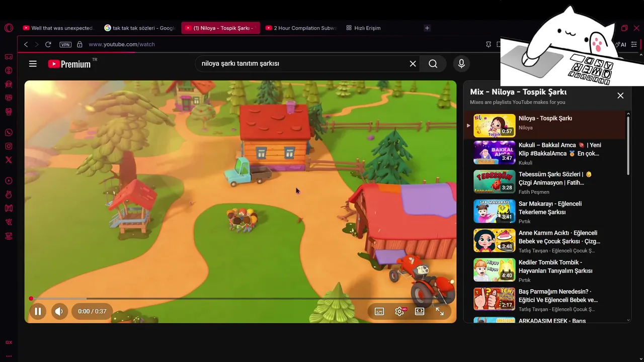Click the 'Kukuli' channel name in playlist

pos(525,163)
